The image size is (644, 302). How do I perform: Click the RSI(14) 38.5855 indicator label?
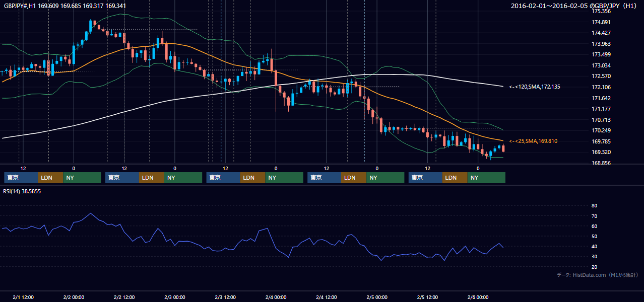(23, 192)
